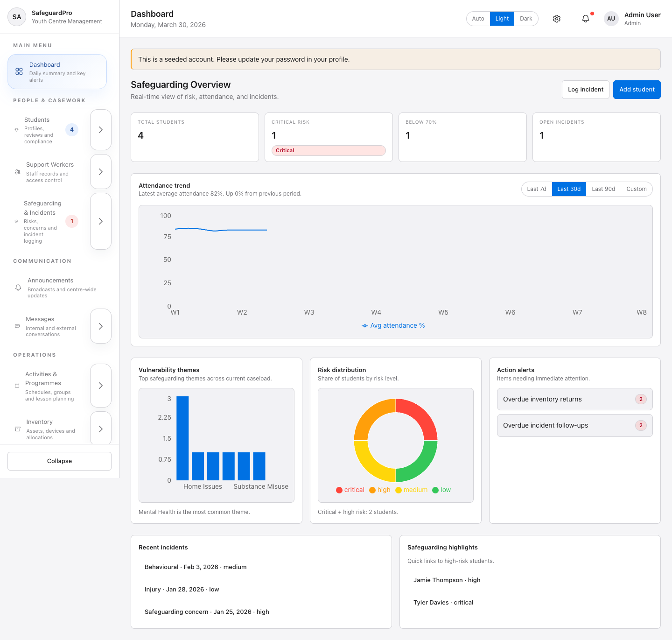Switch attendance trend to Last 90d

click(603, 189)
